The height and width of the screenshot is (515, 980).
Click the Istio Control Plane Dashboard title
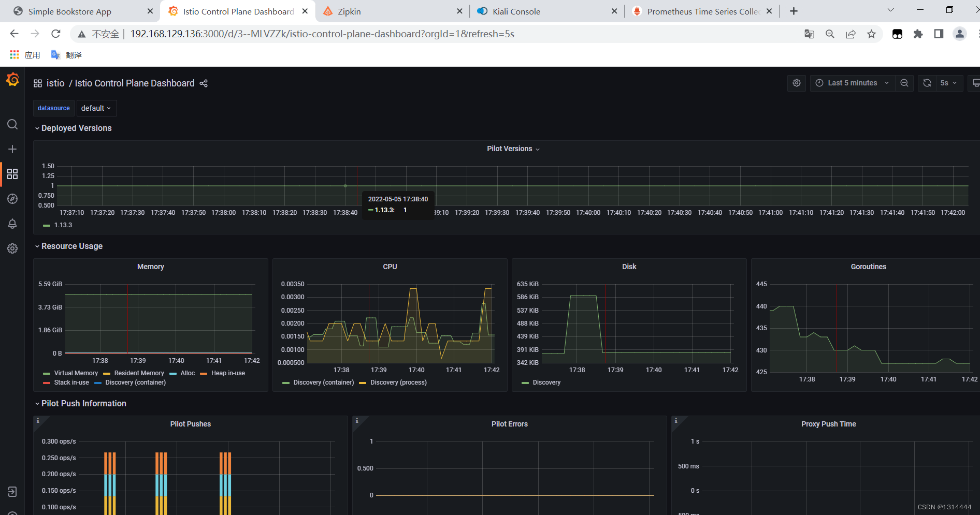[135, 83]
